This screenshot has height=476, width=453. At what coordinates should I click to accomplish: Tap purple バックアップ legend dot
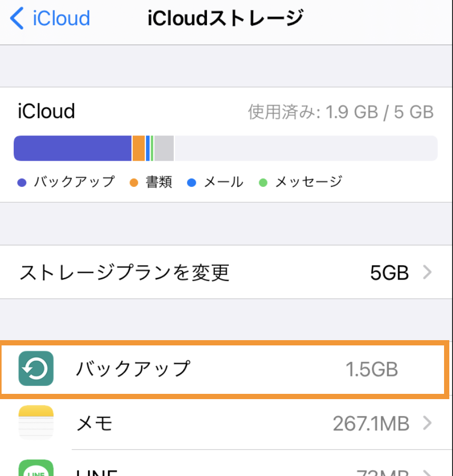coord(22,182)
